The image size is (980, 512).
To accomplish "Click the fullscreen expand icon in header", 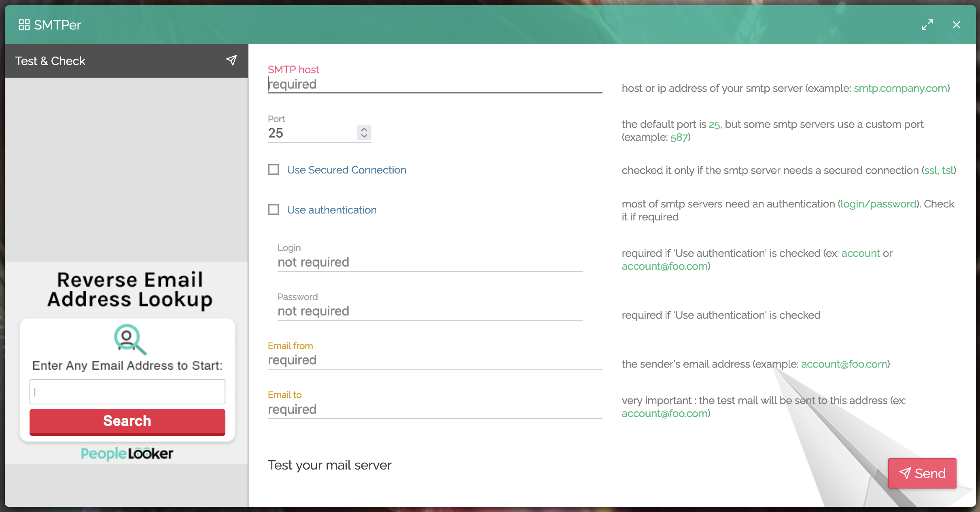I will (928, 25).
